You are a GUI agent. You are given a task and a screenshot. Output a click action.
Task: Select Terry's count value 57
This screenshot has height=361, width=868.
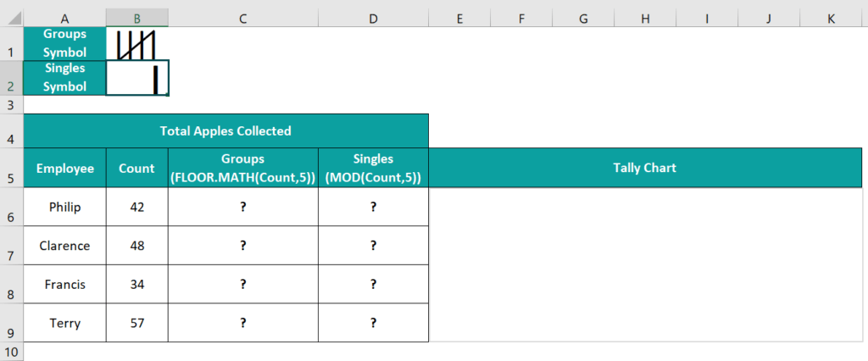tap(137, 323)
